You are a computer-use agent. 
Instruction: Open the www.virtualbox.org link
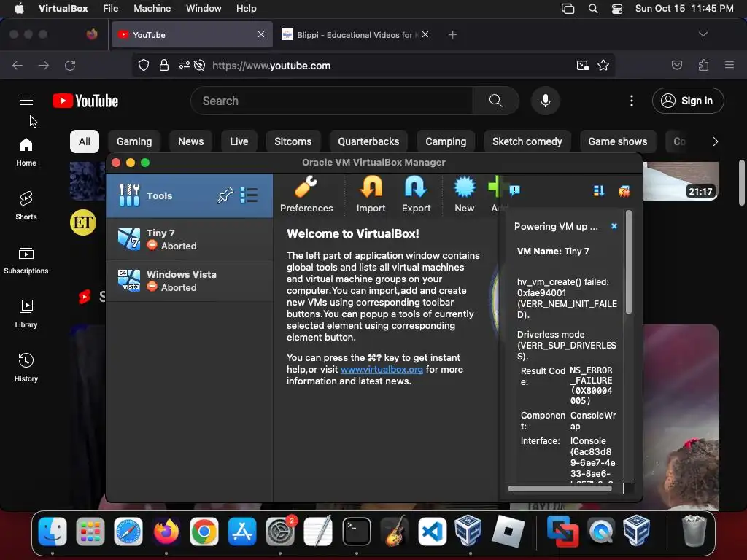click(x=382, y=370)
